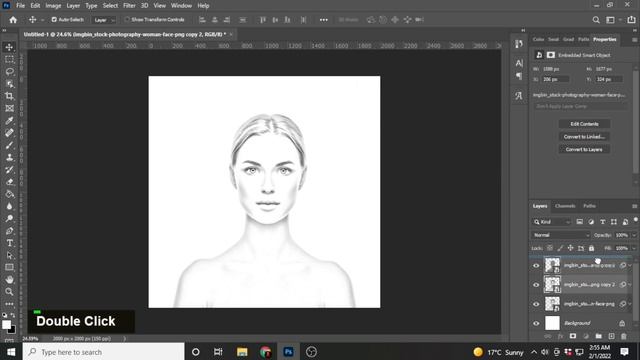Open the Image menu

click(53, 6)
